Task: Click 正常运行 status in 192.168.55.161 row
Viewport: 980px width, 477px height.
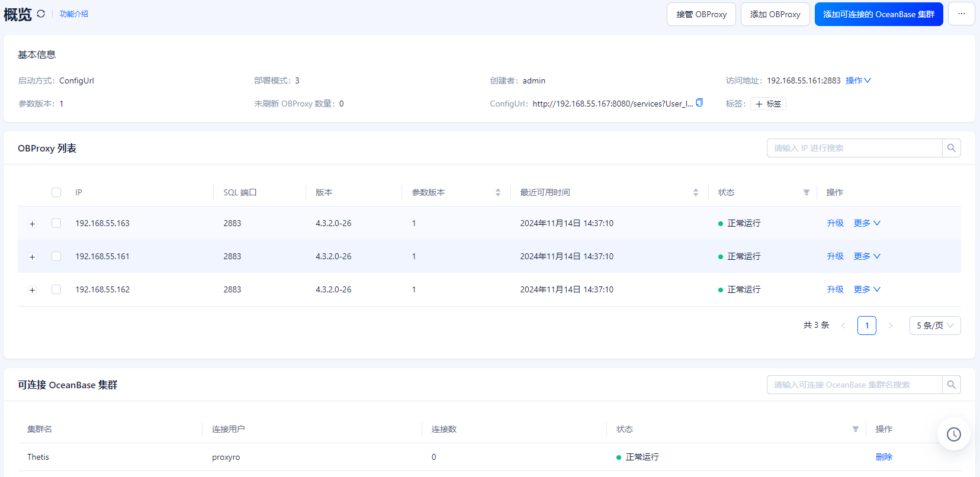Action: click(x=744, y=256)
